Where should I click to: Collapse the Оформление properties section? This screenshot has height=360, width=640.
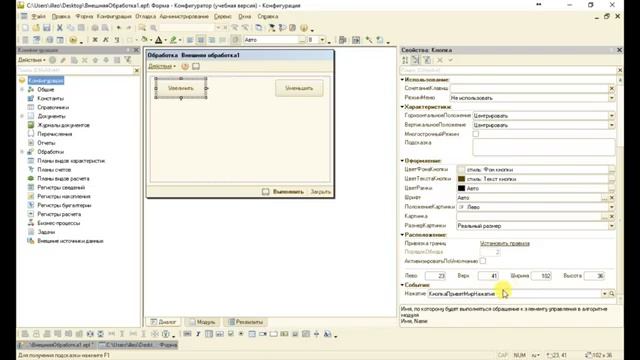pyautogui.click(x=402, y=161)
